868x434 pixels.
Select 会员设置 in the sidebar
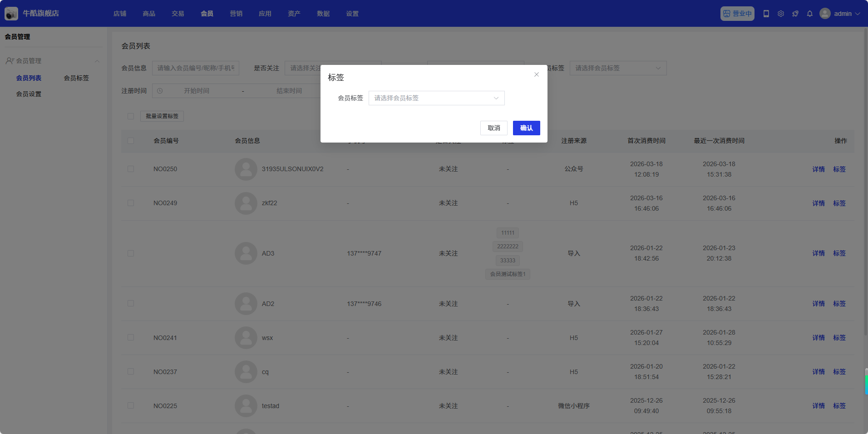(x=29, y=94)
